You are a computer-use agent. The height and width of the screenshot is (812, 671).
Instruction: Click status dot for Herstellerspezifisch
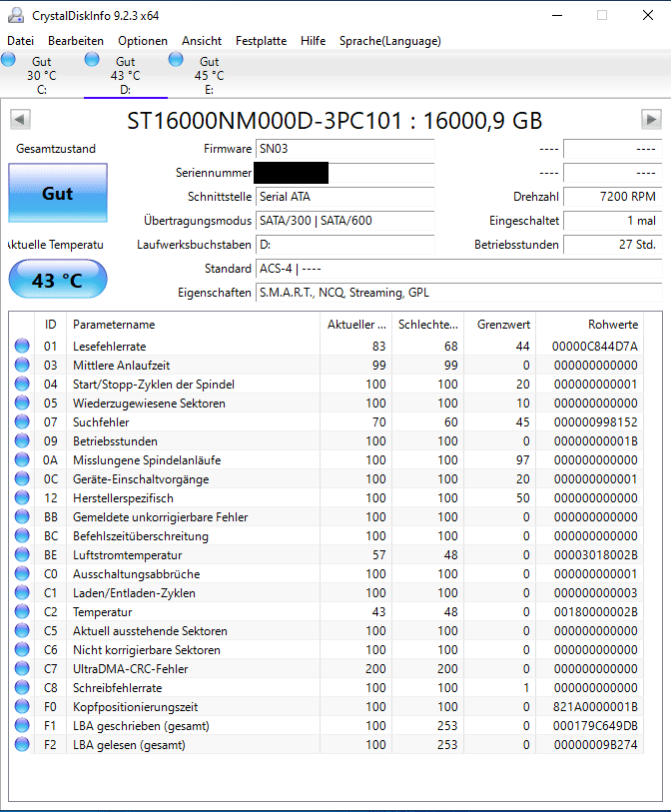tap(22, 497)
